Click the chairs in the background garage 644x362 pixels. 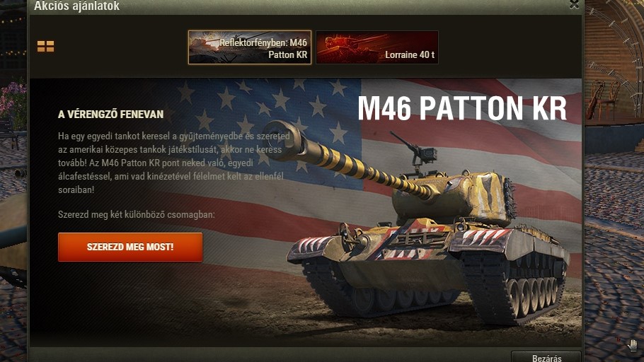(603, 100)
